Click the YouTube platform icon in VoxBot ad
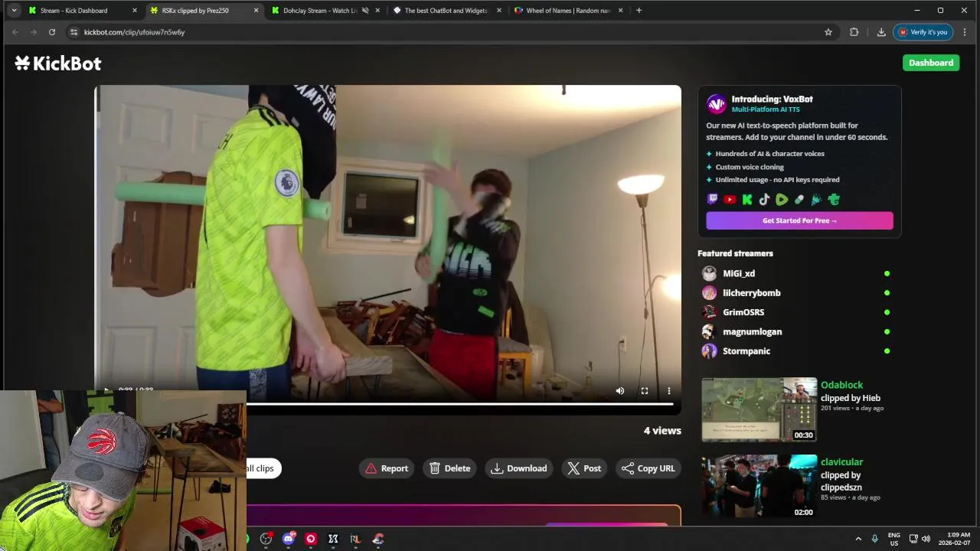Image resolution: width=980 pixels, height=551 pixels. (730, 200)
